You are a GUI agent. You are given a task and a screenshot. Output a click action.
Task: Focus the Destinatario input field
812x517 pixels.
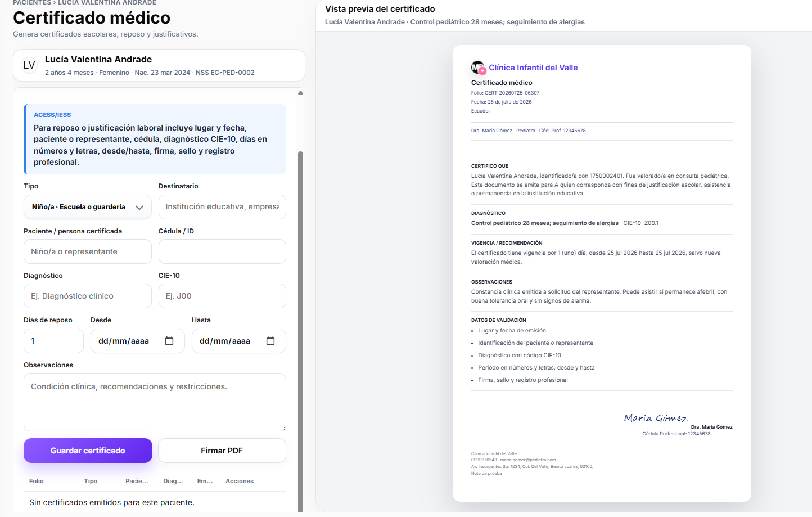click(222, 207)
